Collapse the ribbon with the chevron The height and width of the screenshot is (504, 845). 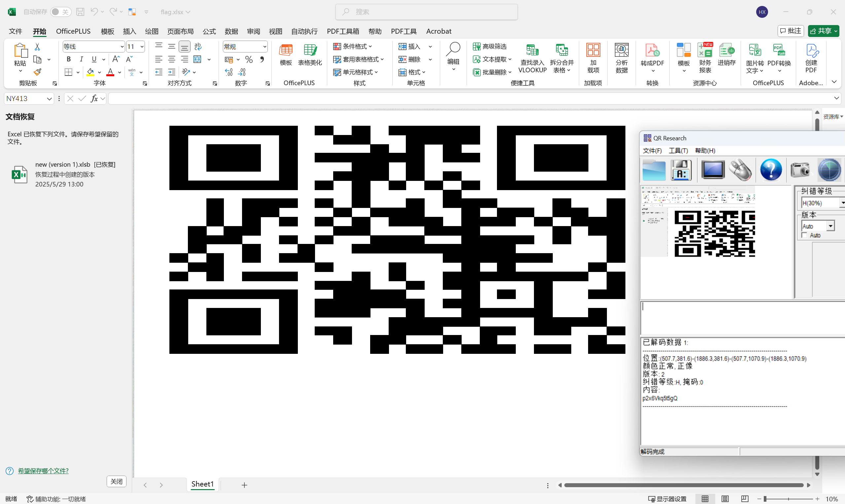coord(834,82)
